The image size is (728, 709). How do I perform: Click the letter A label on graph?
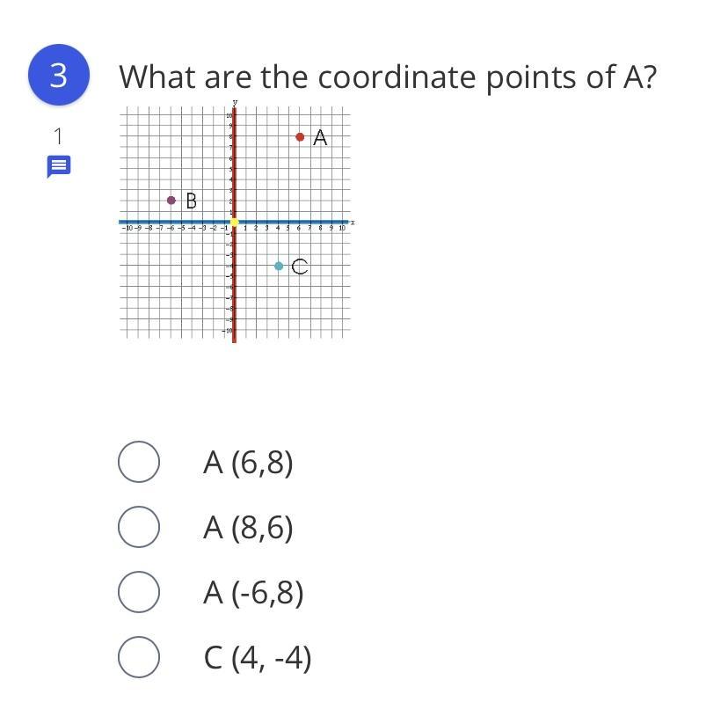(320, 137)
